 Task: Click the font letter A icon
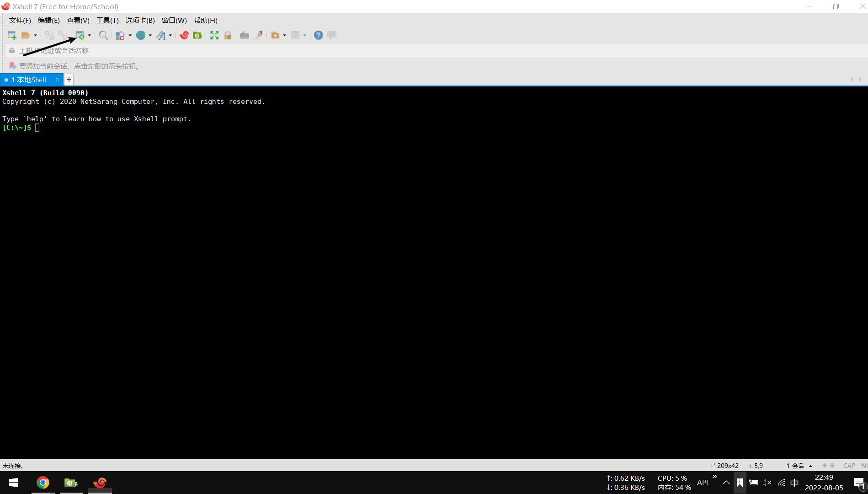tap(161, 35)
